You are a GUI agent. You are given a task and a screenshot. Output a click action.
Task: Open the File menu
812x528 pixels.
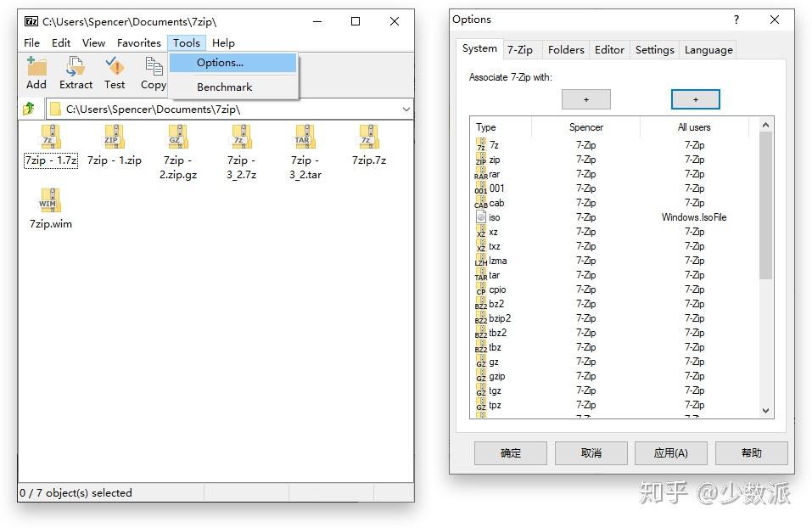(31, 43)
